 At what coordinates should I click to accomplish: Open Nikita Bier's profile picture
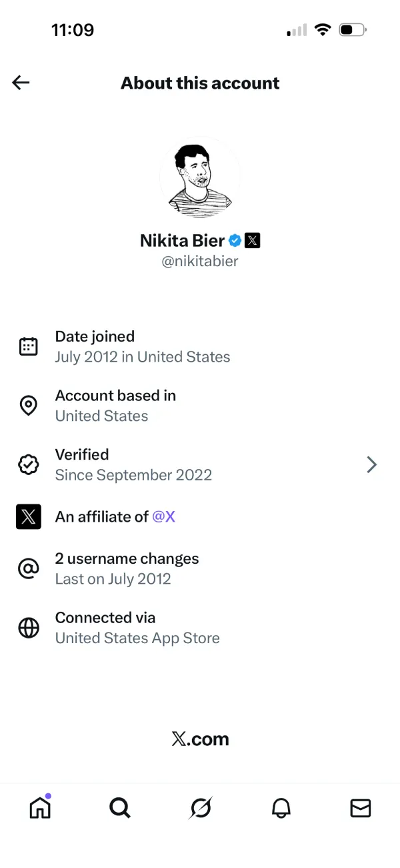coord(200,177)
